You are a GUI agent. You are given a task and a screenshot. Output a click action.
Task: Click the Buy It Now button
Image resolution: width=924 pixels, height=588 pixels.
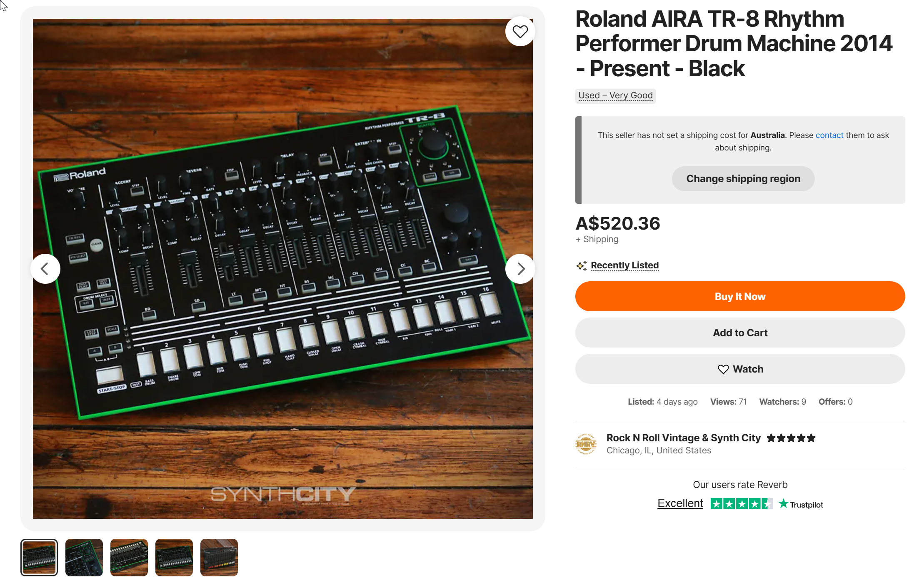tap(740, 296)
